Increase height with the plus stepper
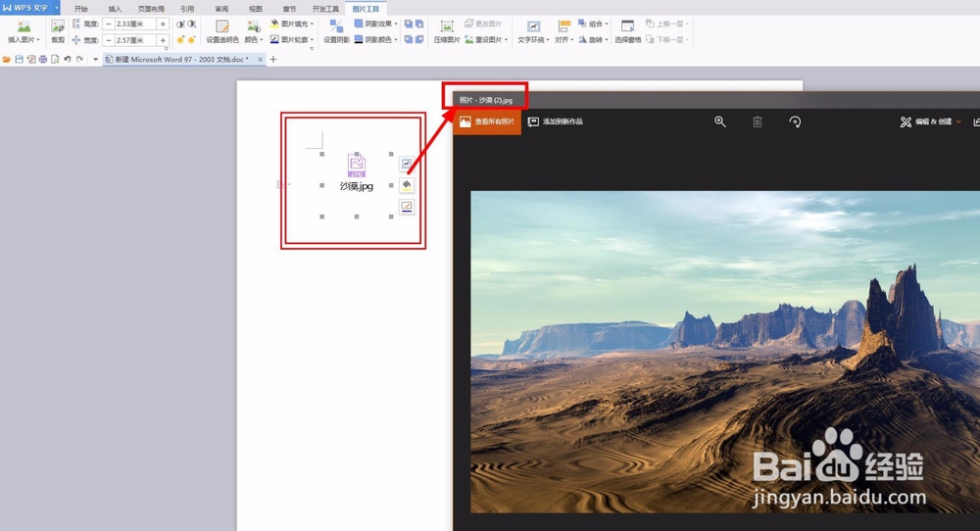The image size is (980, 531). (163, 24)
